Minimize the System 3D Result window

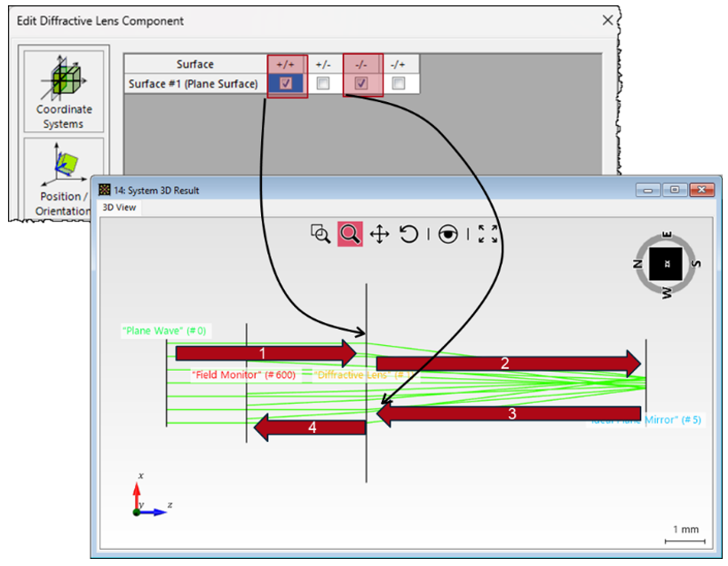(x=651, y=190)
